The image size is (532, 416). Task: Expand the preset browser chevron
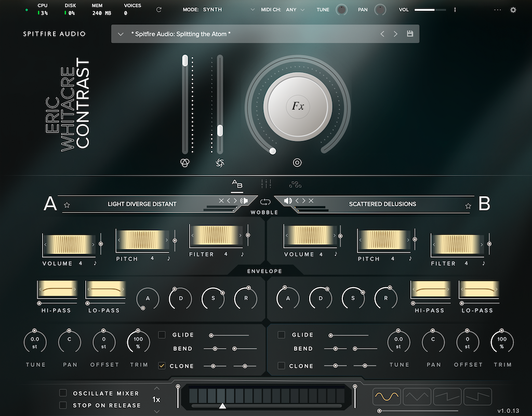121,34
